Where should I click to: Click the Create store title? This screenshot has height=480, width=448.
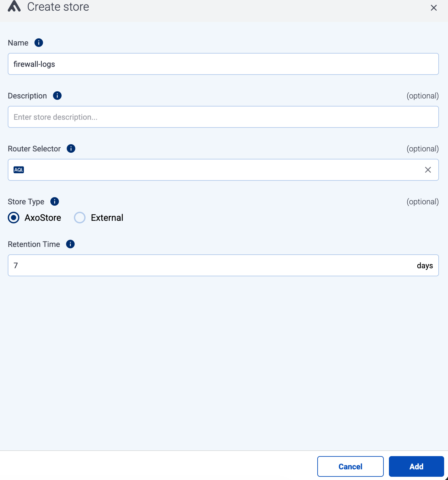coord(58,6)
